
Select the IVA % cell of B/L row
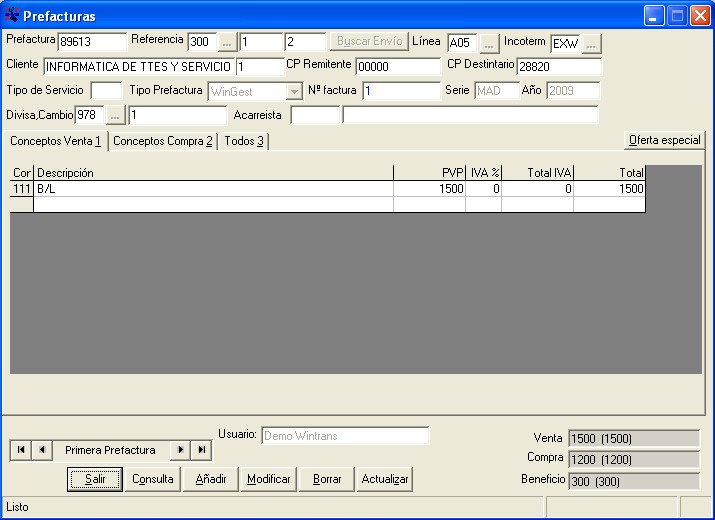(x=483, y=189)
